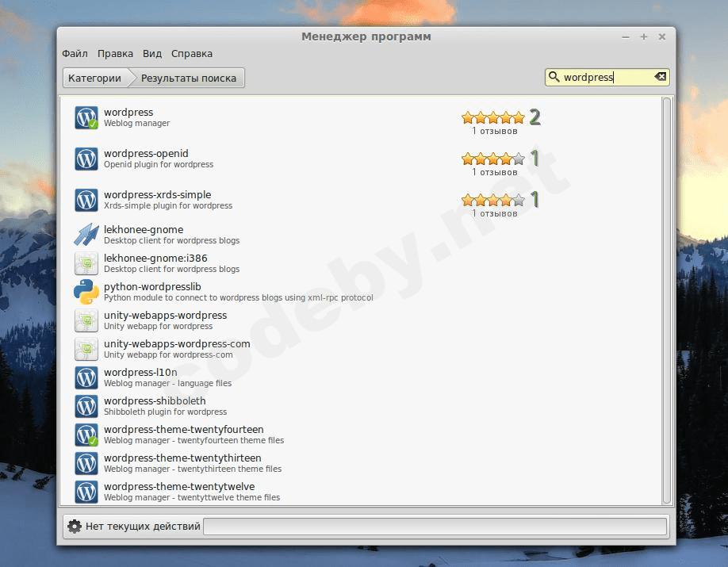Select the lekhonee-gnome:i386 entry title

click(x=155, y=259)
